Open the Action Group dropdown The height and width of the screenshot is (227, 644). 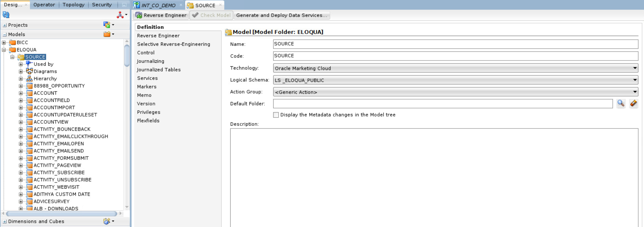pyautogui.click(x=455, y=92)
